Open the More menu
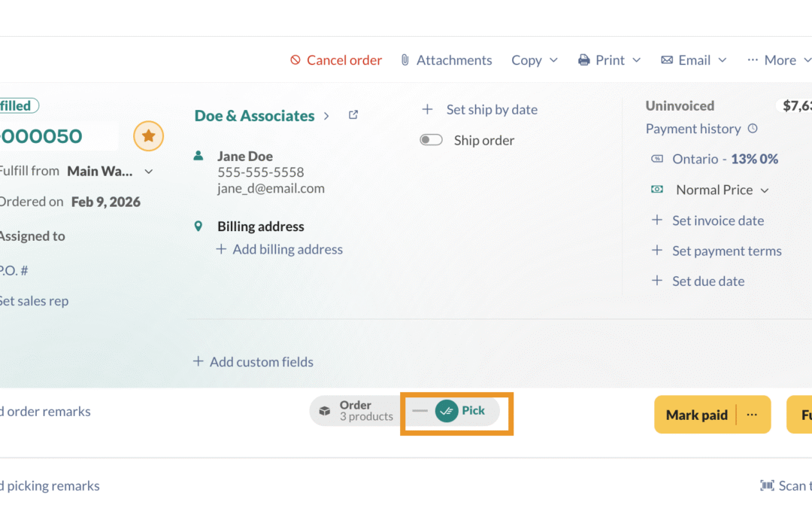 (x=786, y=59)
